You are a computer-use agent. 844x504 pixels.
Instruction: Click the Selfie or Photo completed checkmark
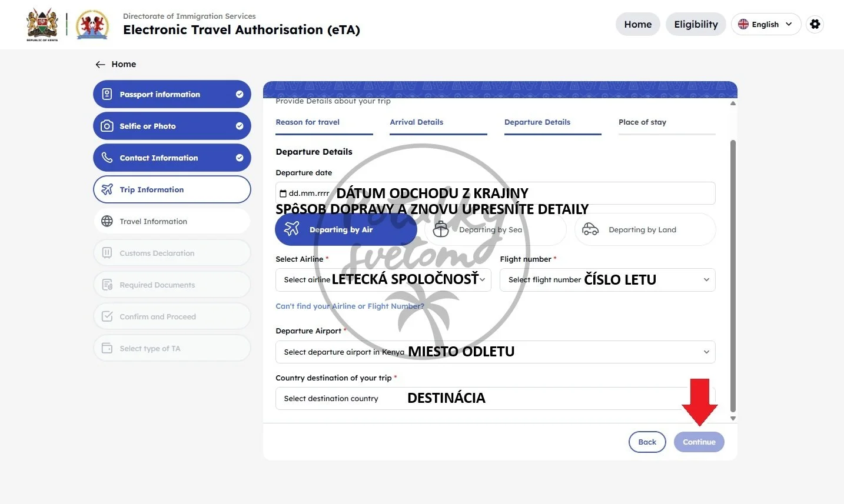point(240,126)
